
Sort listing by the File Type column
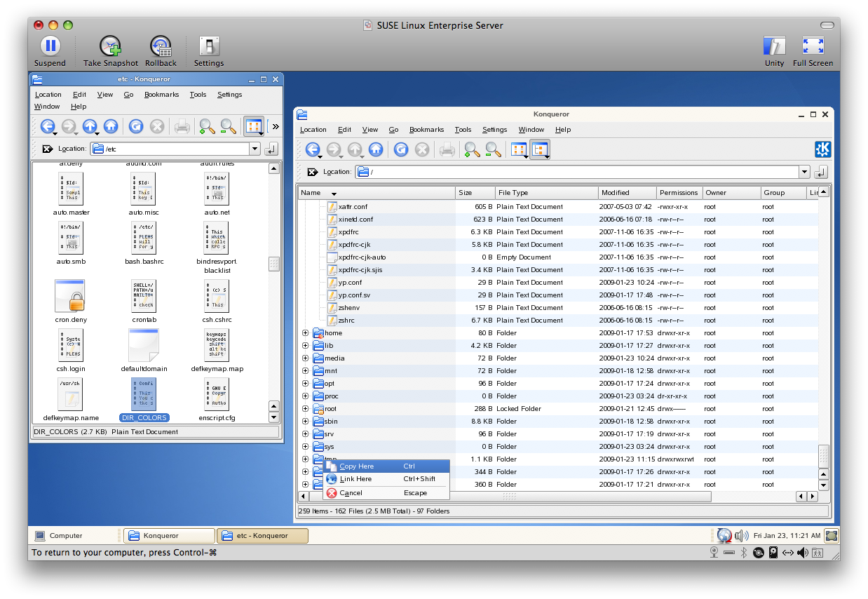(546, 193)
